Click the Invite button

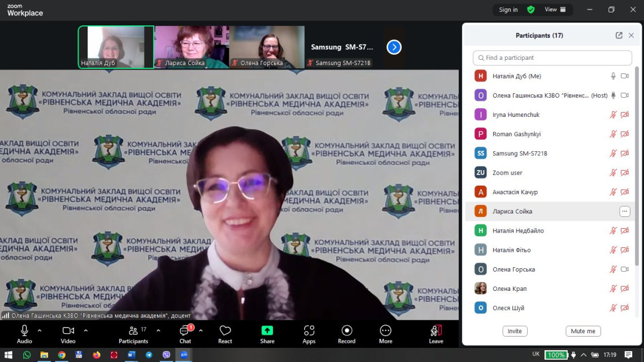tap(515, 331)
